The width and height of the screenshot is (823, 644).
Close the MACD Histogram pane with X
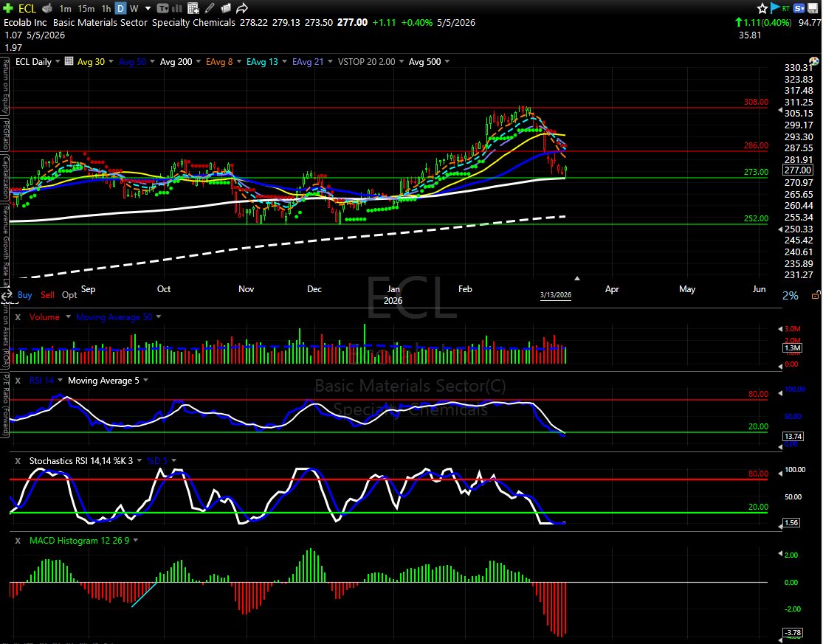18,540
